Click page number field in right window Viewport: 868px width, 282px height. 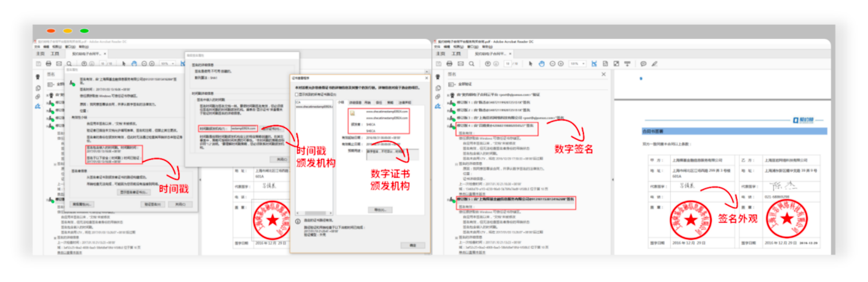508,64
